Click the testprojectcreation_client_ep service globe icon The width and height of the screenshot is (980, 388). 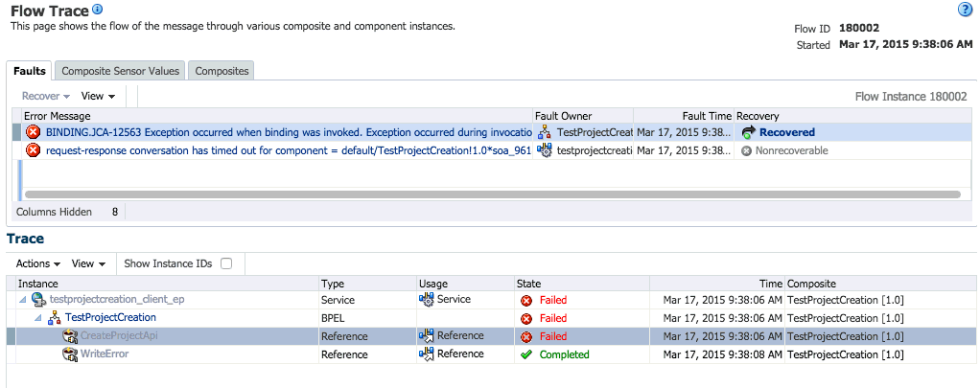coord(39,300)
